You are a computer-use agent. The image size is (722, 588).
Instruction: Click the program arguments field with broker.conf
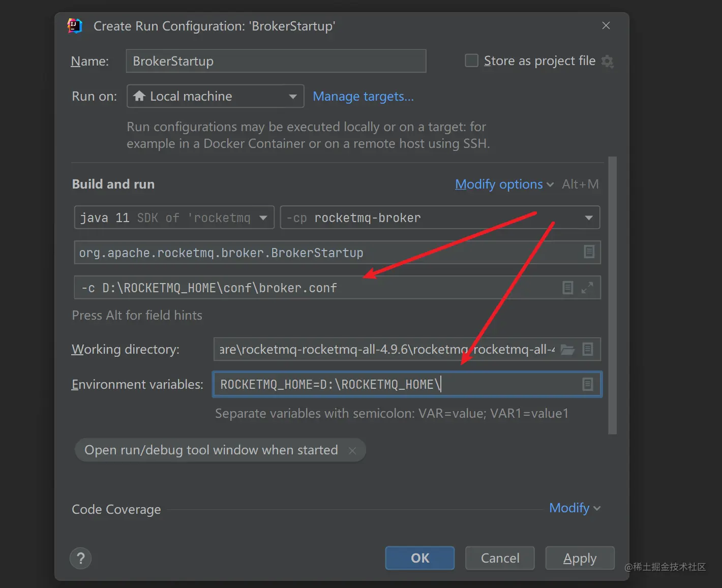click(337, 288)
